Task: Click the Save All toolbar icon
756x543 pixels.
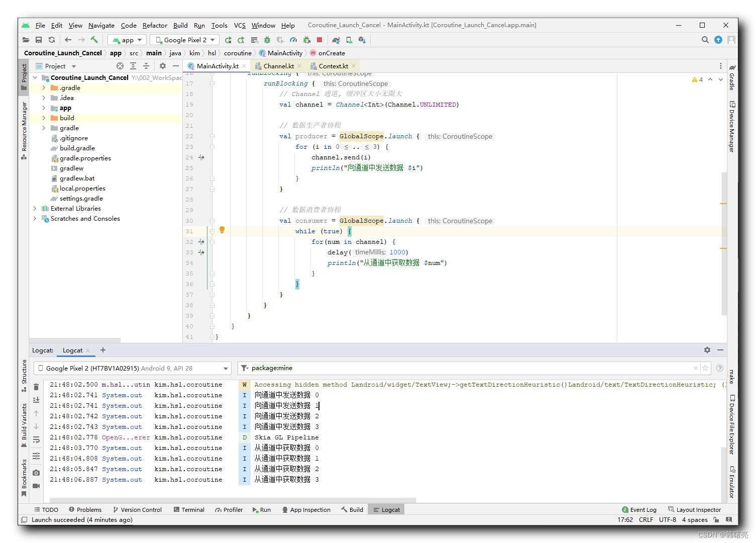Action: click(39, 40)
